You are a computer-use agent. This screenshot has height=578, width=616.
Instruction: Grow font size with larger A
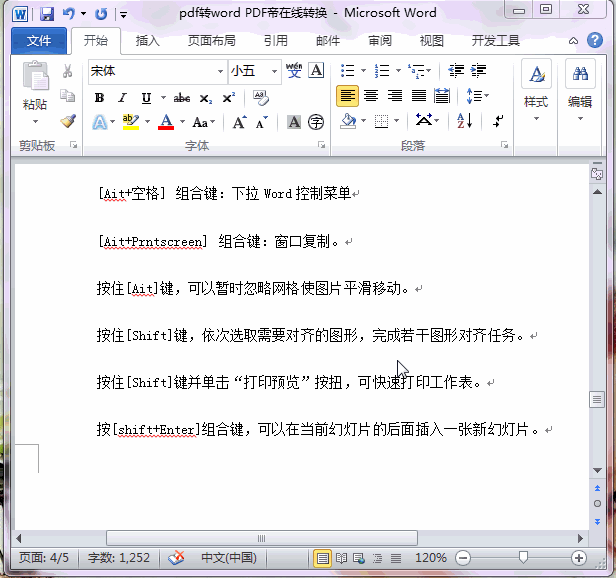pos(240,122)
